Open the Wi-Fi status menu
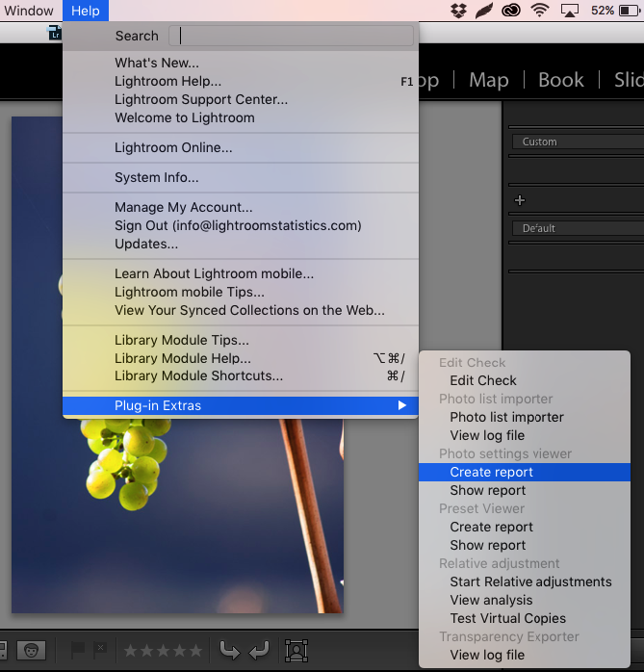 540,11
